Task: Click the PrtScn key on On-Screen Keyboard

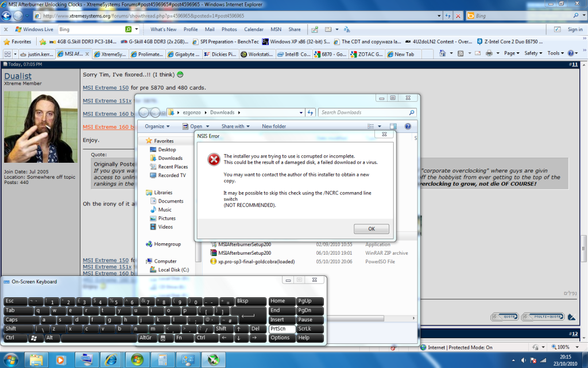Action: tap(282, 329)
